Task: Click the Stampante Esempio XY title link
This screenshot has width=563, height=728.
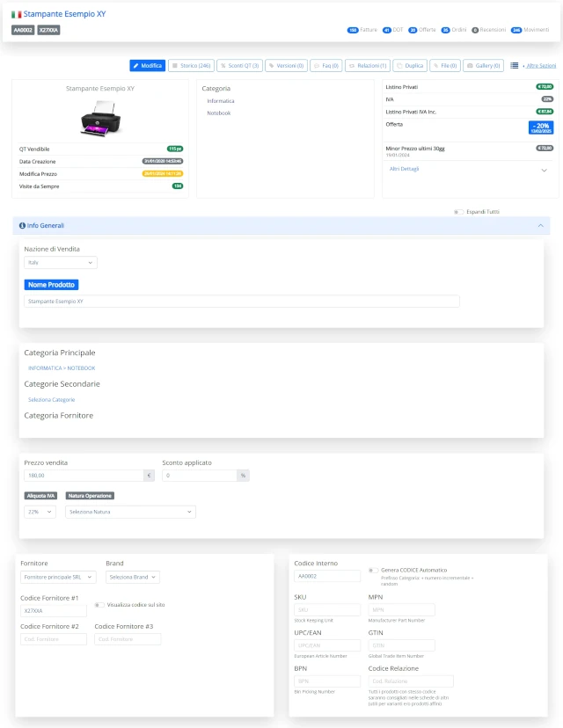Action: 64,14
